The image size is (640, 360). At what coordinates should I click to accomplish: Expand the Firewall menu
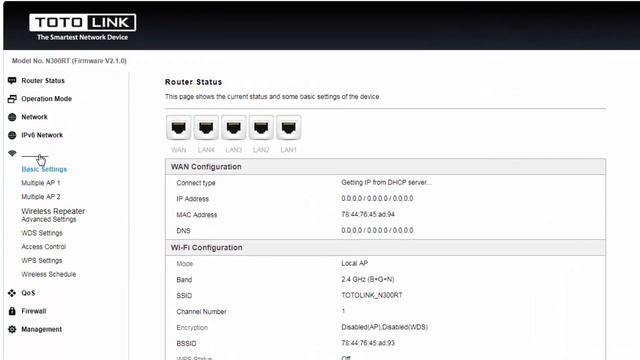(x=33, y=311)
